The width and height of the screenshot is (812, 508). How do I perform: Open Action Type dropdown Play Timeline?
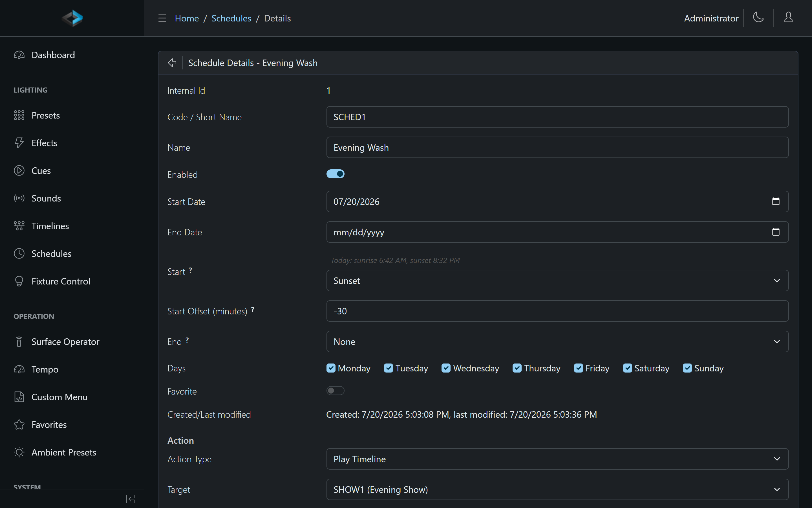[x=557, y=459]
